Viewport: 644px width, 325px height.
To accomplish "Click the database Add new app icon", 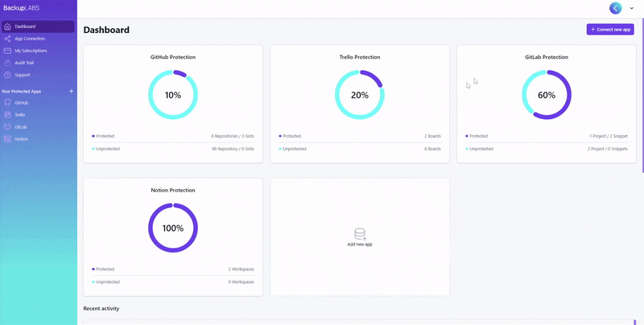I will tap(360, 234).
